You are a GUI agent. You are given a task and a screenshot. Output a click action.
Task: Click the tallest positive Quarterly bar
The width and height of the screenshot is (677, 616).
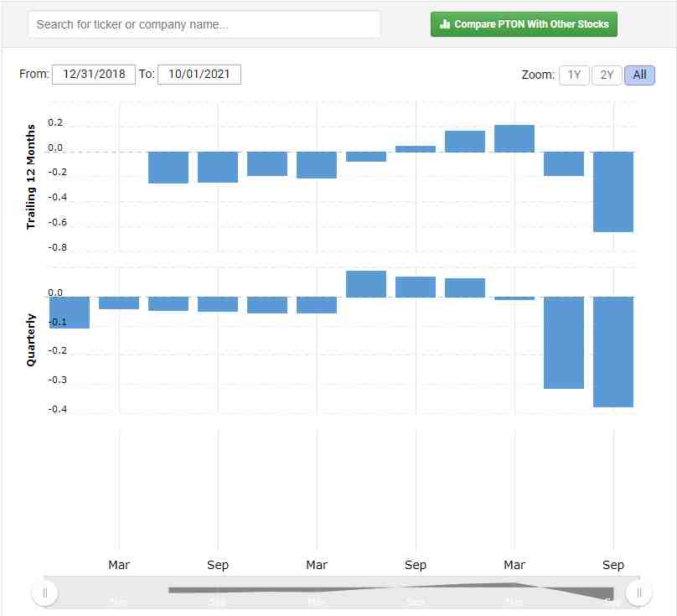pos(366,284)
